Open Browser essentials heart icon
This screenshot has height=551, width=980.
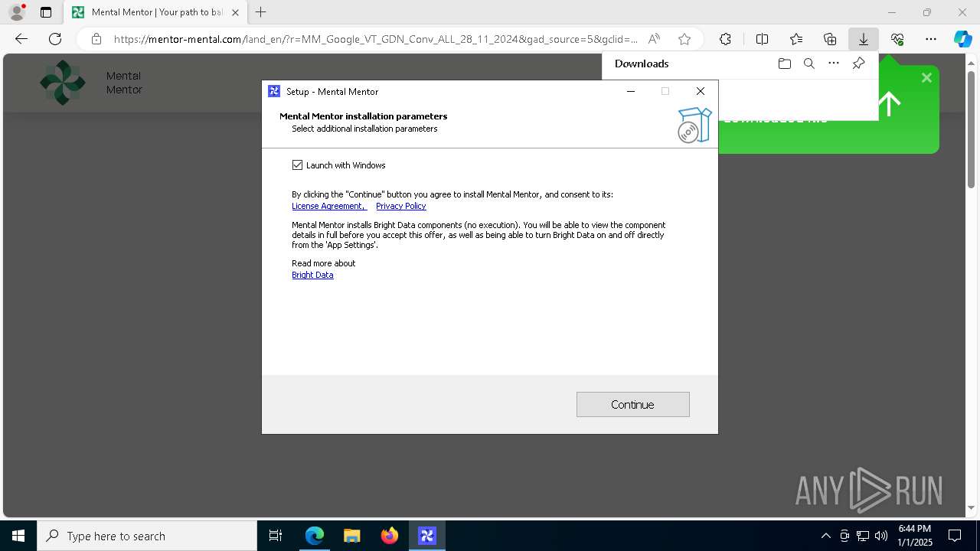point(897,39)
